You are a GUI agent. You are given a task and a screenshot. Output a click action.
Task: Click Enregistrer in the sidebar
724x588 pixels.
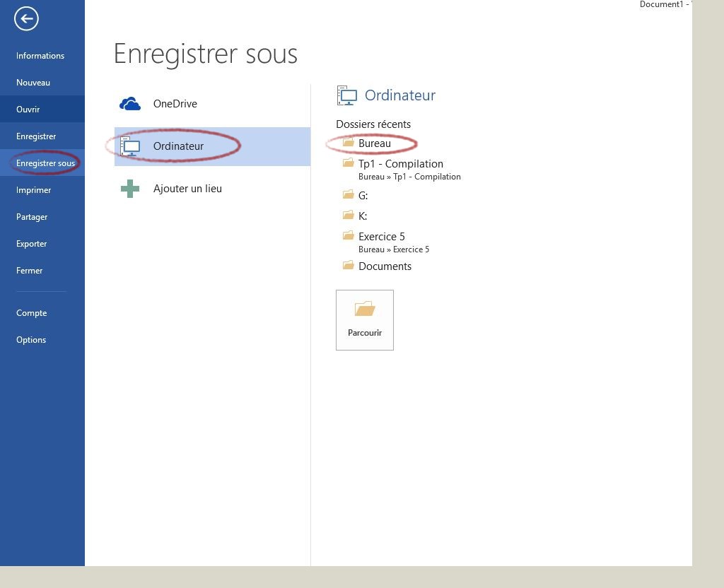click(x=36, y=136)
